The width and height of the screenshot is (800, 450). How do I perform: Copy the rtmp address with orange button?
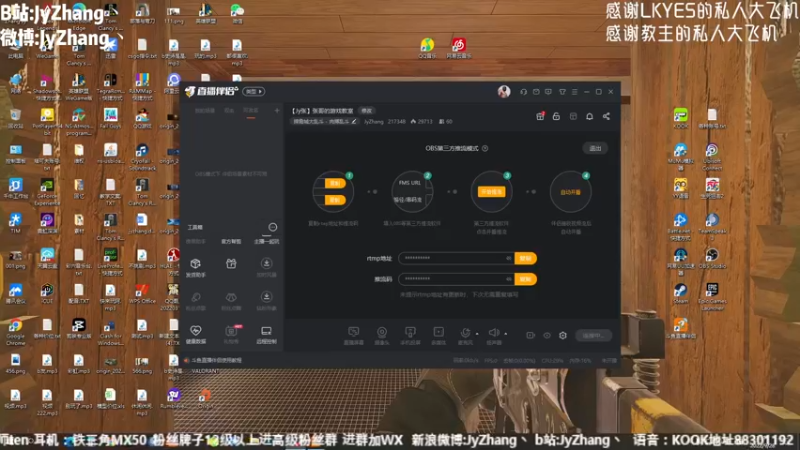pyautogui.click(x=526, y=258)
